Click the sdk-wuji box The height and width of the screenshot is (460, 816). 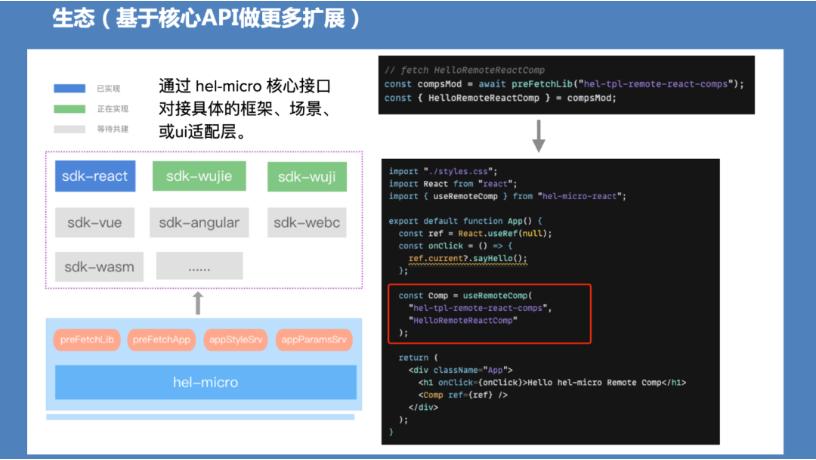tap(307, 177)
